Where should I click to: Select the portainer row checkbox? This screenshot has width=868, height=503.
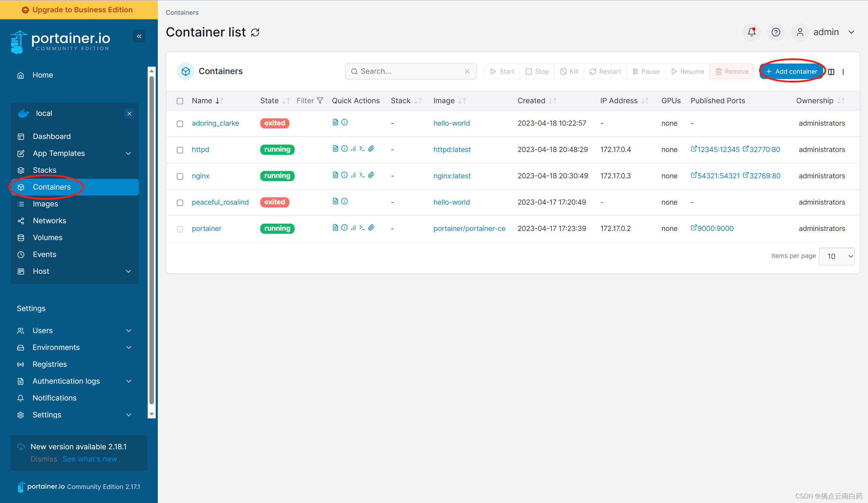pos(180,229)
